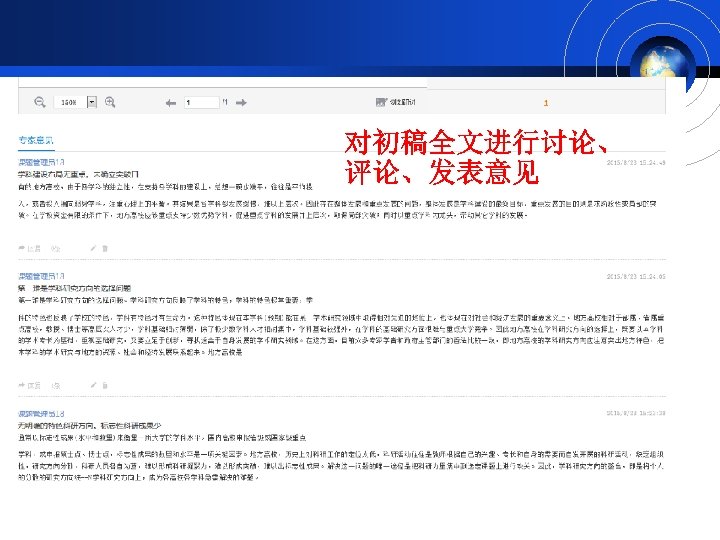Click comment title 无明确的特色科研方向
The height and width of the screenshot is (540, 720).
pyautogui.click(x=90, y=426)
